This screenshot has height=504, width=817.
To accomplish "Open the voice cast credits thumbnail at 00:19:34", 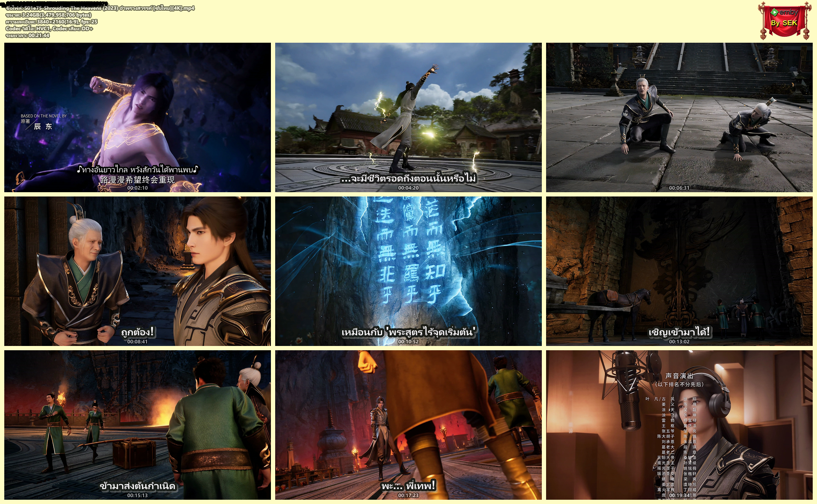I will [x=679, y=425].
